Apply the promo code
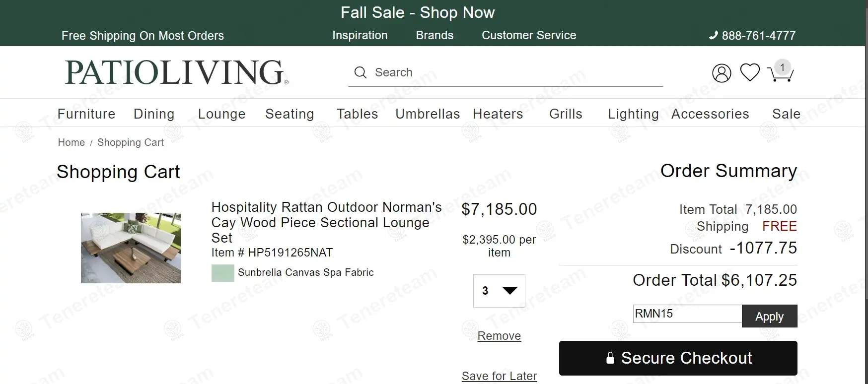The height and width of the screenshot is (384, 868). [x=769, y=317]
